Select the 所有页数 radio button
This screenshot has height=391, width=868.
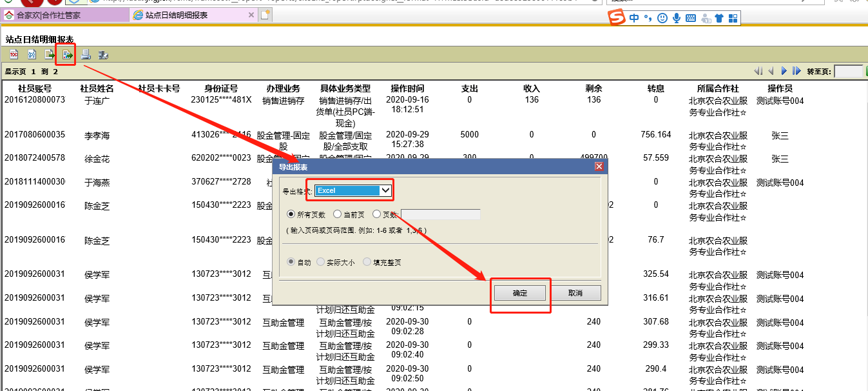pyautogui.click(x=291, y=214)
